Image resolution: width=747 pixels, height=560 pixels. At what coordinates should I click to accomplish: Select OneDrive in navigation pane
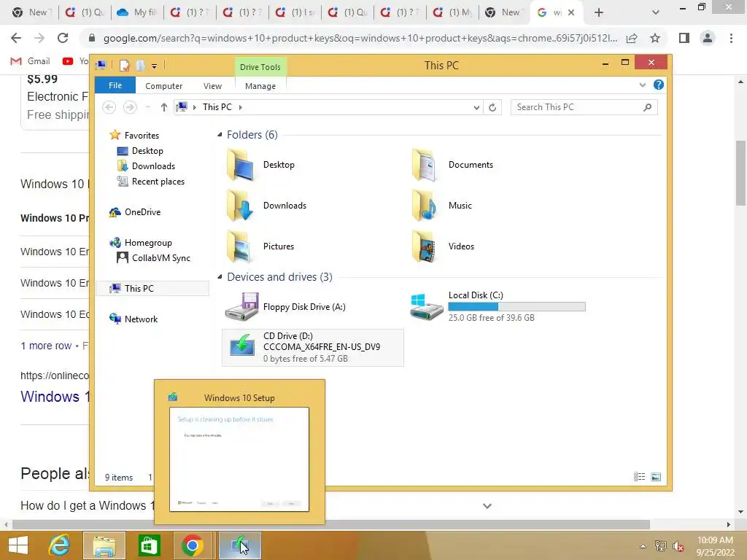click(135, 212)
